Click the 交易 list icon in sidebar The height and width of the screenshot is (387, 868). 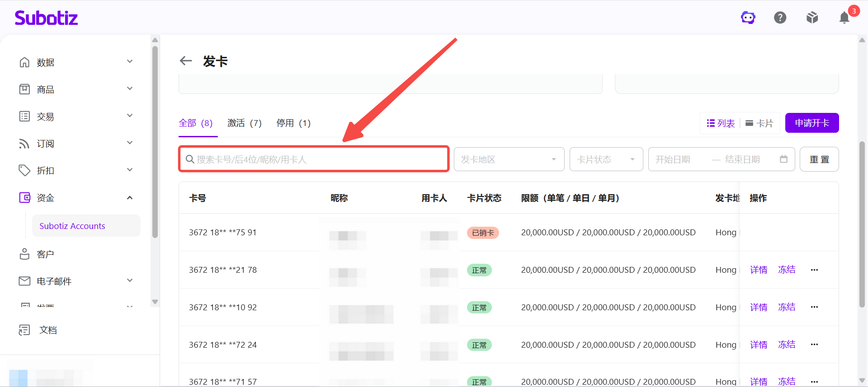click(x=24, y=116)
